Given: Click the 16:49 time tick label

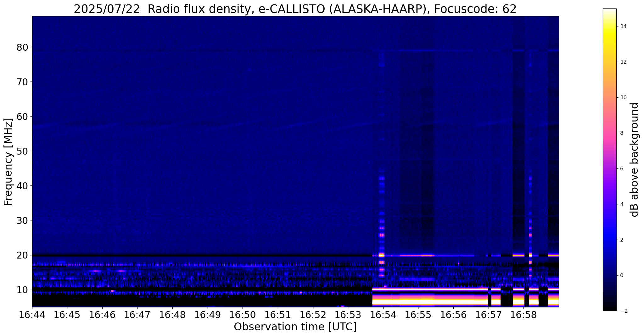Looking at the screenshot, I should (207, 315).
